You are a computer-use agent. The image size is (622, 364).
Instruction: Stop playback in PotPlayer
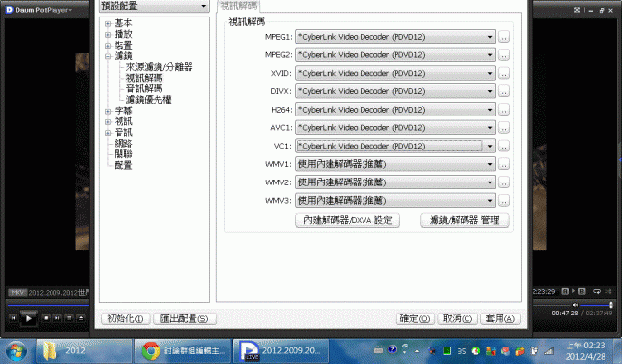click(46, 318)
